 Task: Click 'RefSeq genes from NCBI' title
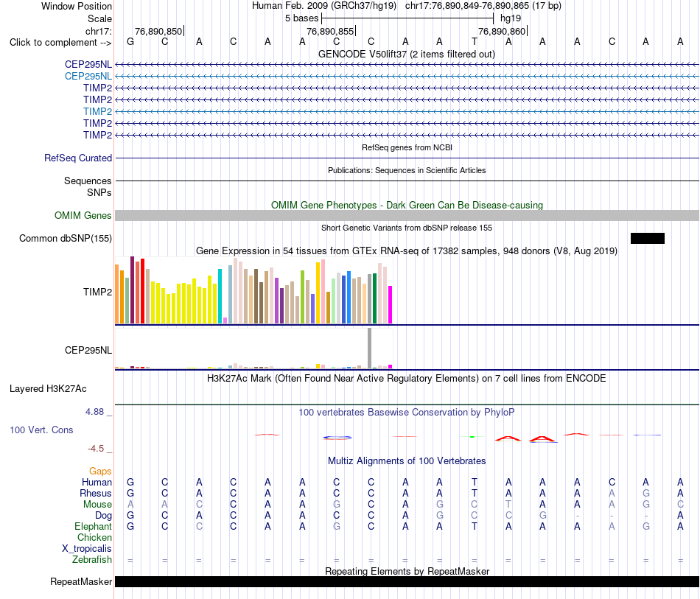pyautogui.click(x=407, y=147)
